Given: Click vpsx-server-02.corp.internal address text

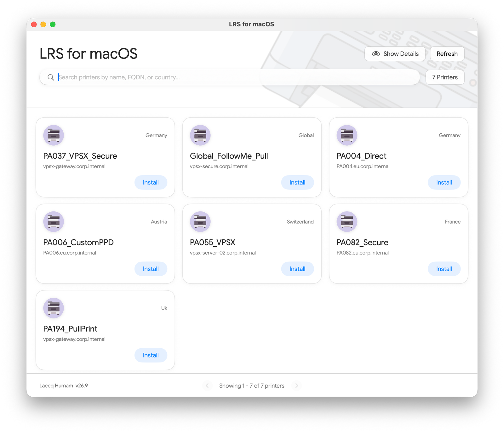Looking at the screenshot, I should pyautogui.click(x=223, y=253).
